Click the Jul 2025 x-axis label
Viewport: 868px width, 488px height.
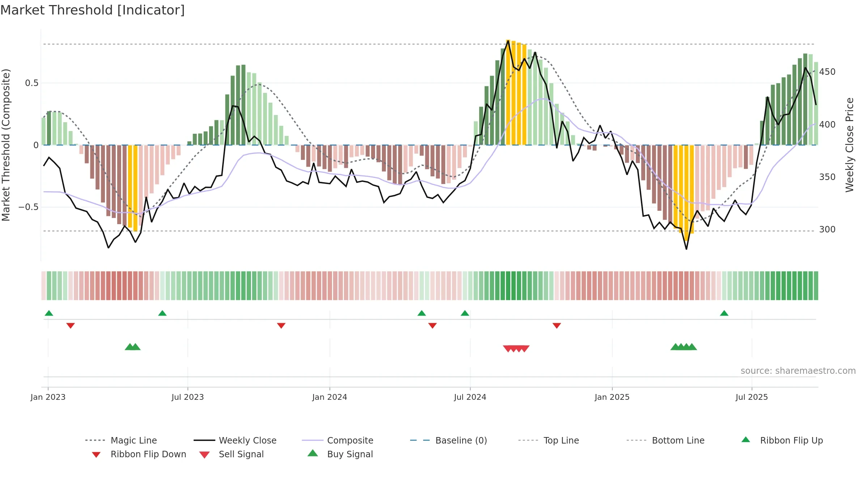752,397
